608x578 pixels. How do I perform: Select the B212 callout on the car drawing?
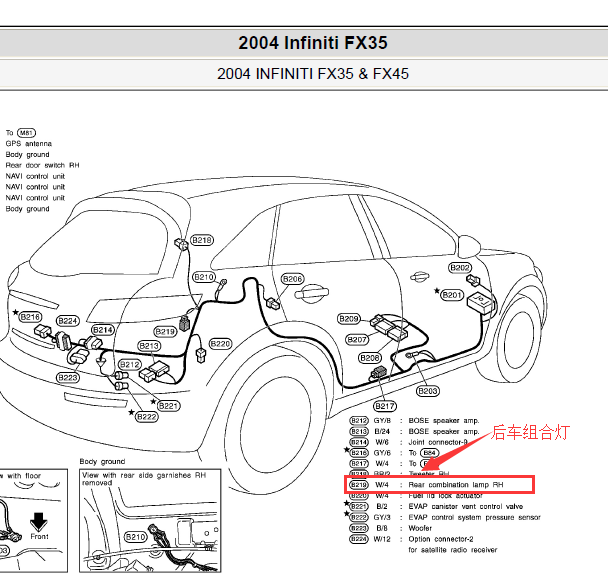pos(130,365)
